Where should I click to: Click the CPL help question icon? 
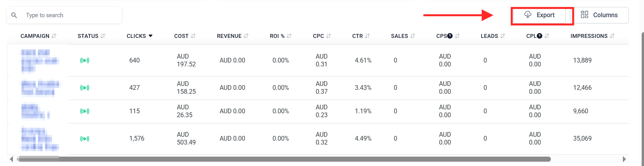540,36
